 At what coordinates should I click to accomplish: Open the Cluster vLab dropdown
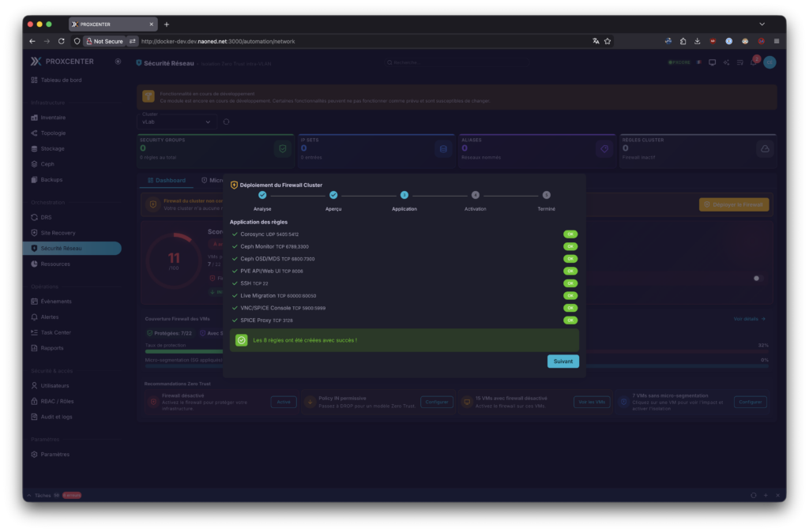click(x=178, y=122)
